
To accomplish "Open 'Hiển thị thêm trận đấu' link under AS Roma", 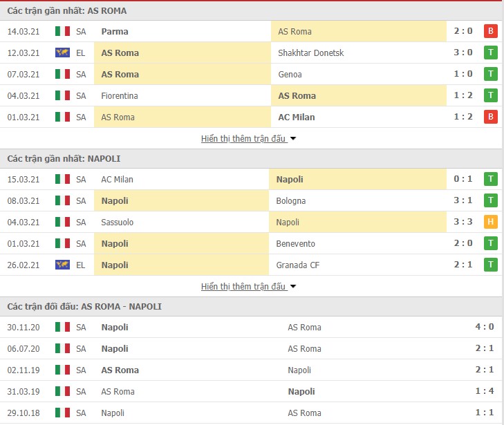I will [243, 139].
